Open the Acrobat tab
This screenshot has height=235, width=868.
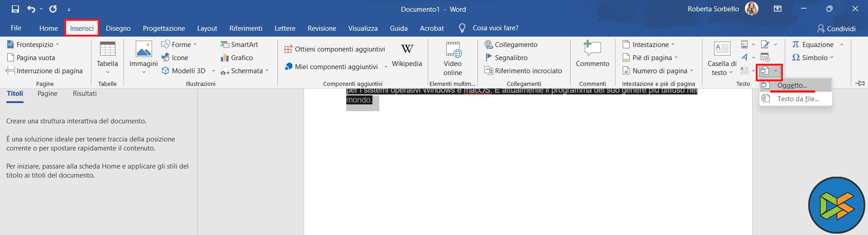pyautogui.click(x=432, y=28)
